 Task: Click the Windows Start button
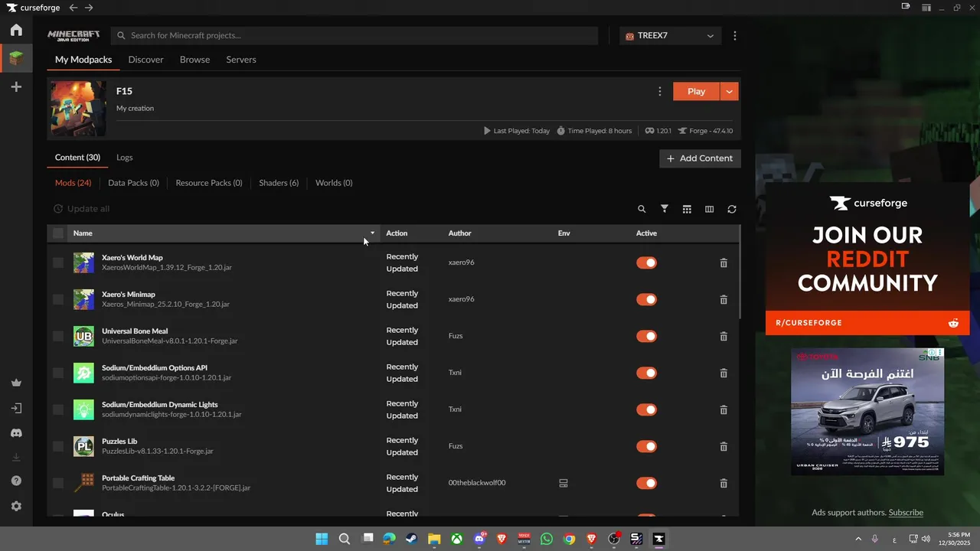322,539
